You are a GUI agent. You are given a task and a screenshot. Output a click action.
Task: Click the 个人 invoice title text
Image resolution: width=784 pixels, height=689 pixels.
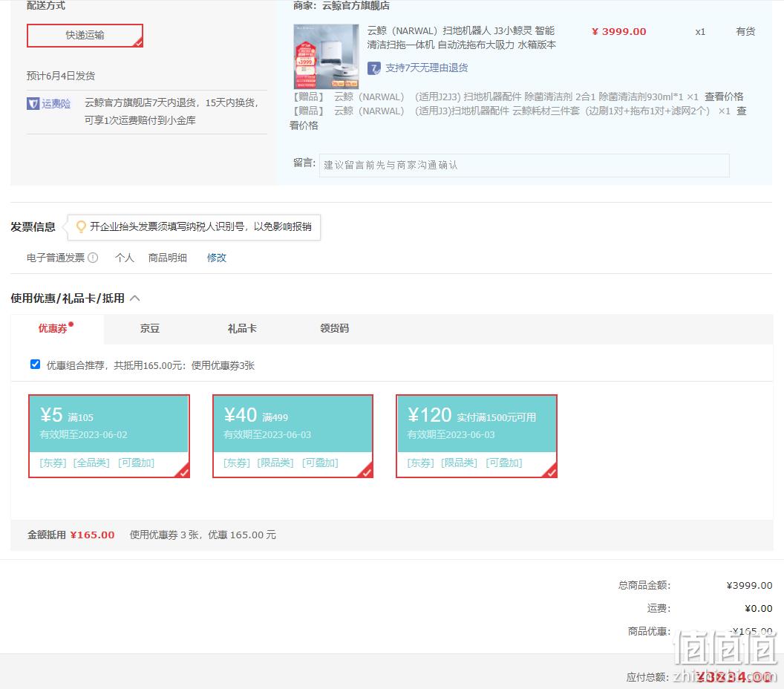pos(125,258)
